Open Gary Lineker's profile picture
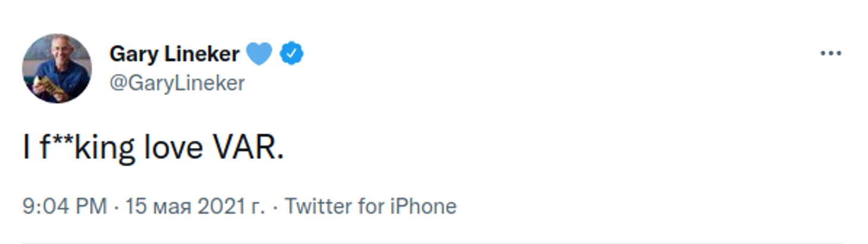This screenshot has width=868, height=244. tap(57, 68)
